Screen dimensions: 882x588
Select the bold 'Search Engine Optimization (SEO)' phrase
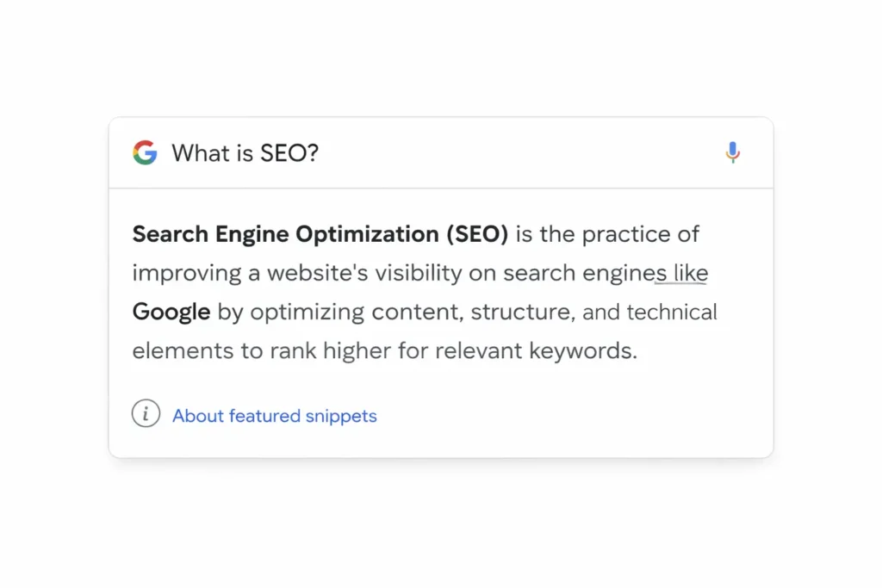320,233
